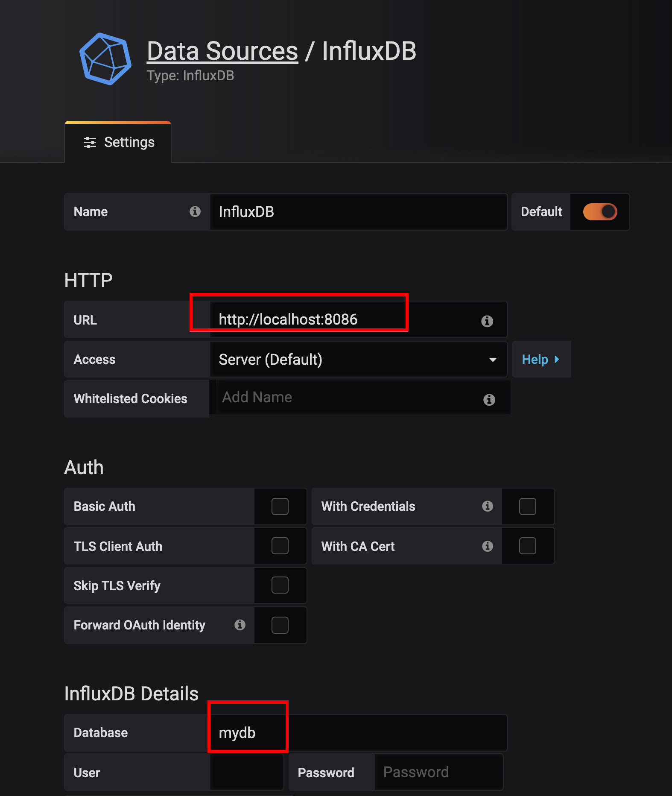The width and height of the screenshot is (672, 796).
Task: Click the With CA Cert info icon
Action: point(488,546)
